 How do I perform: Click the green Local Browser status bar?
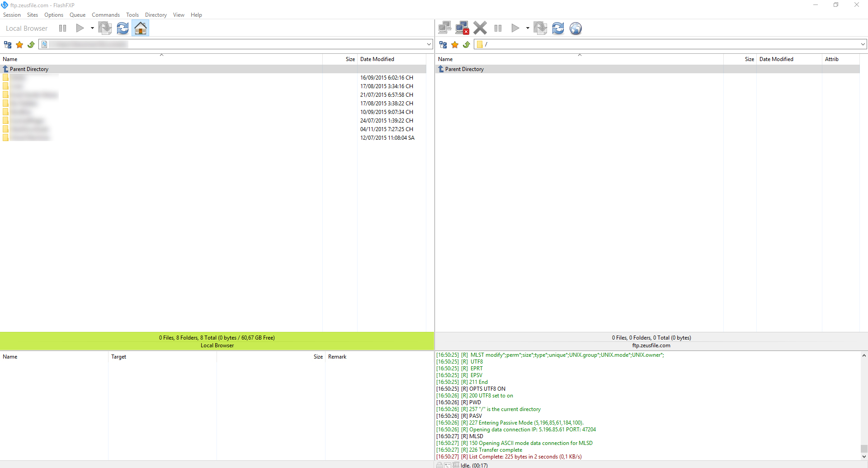[217, 341]
